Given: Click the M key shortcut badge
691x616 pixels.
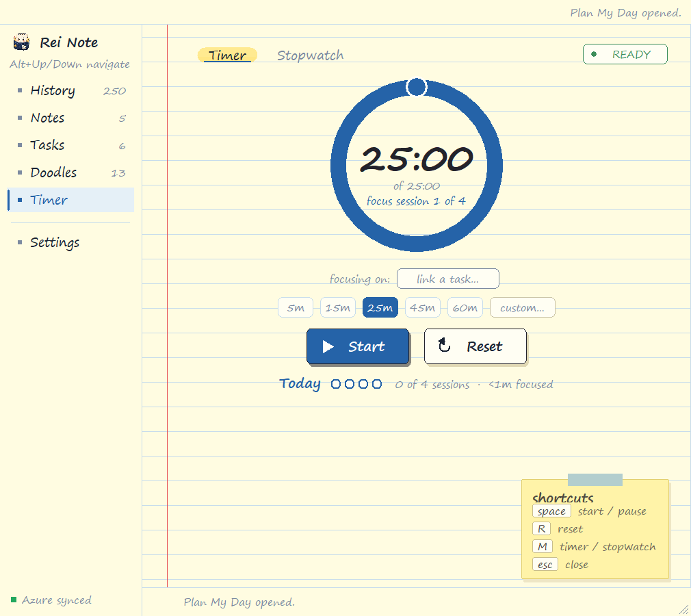Looking at the screenshot, I should [543, 546].
